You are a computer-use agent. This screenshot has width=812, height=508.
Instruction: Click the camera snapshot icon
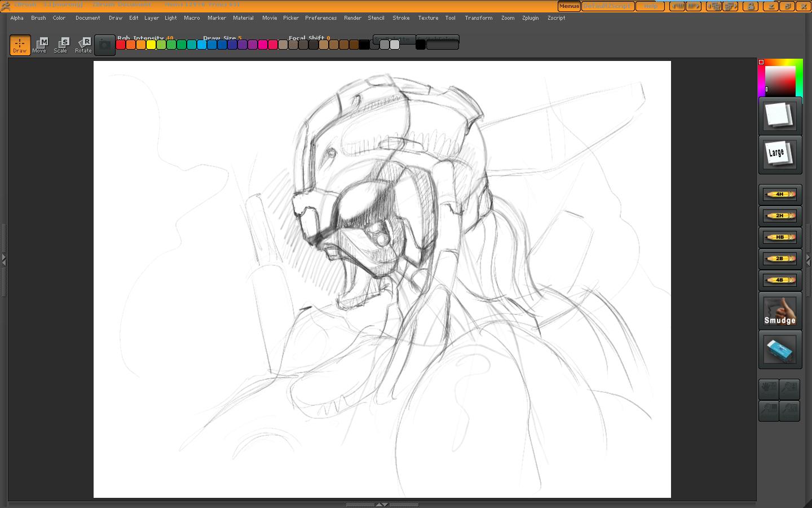pyautogui.click(x=104, y=45)
